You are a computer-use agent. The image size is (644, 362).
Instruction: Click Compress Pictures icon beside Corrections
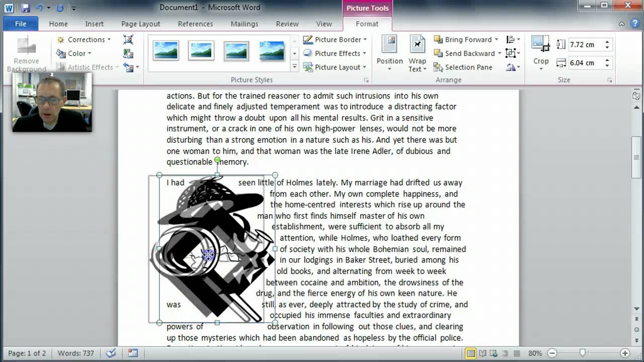coord(128,40)
